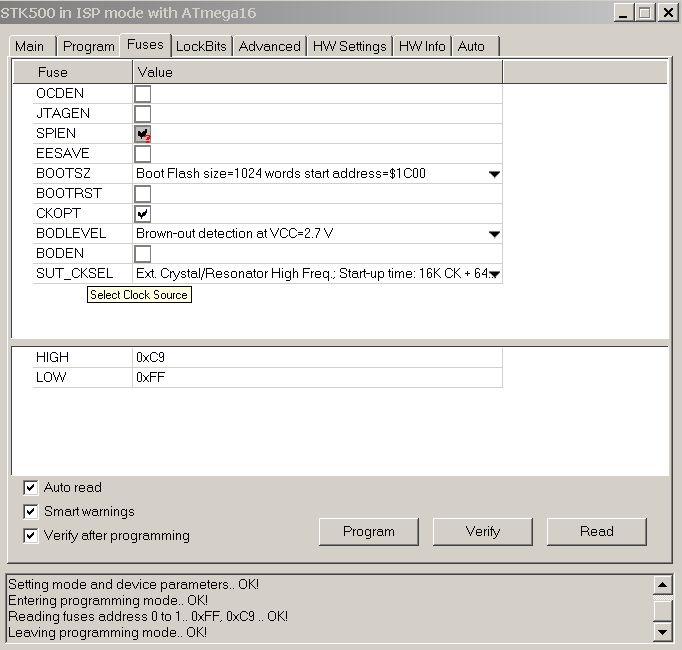Select the Fuses tab
The image size is (682, 650).
(x=145, y=45)
